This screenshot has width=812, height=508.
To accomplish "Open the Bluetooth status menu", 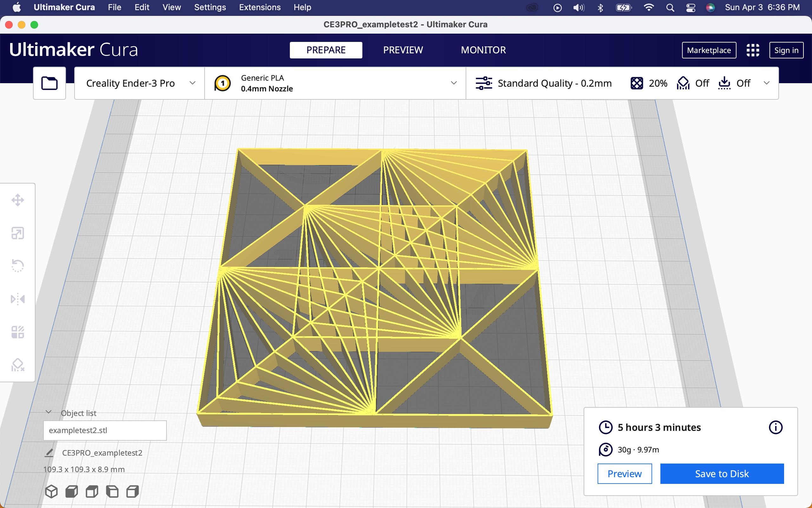I will (x=601, y=7).
